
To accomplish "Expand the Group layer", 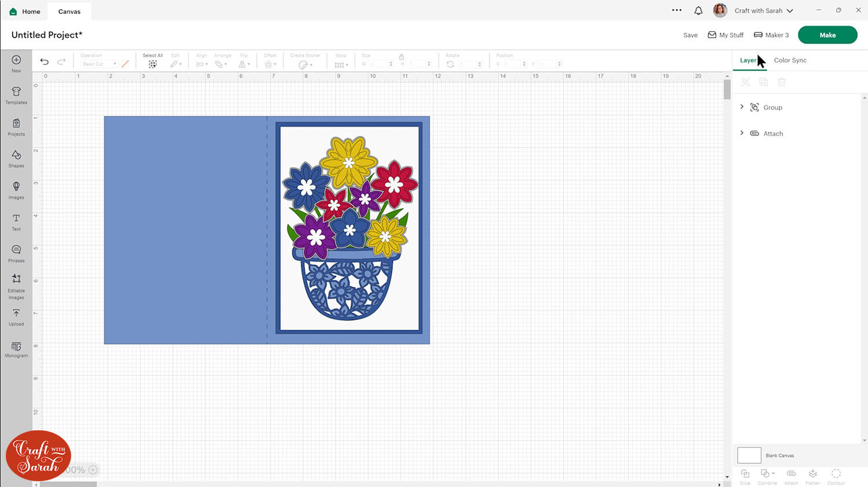I will pyautogui.click(x=742, y=106).
